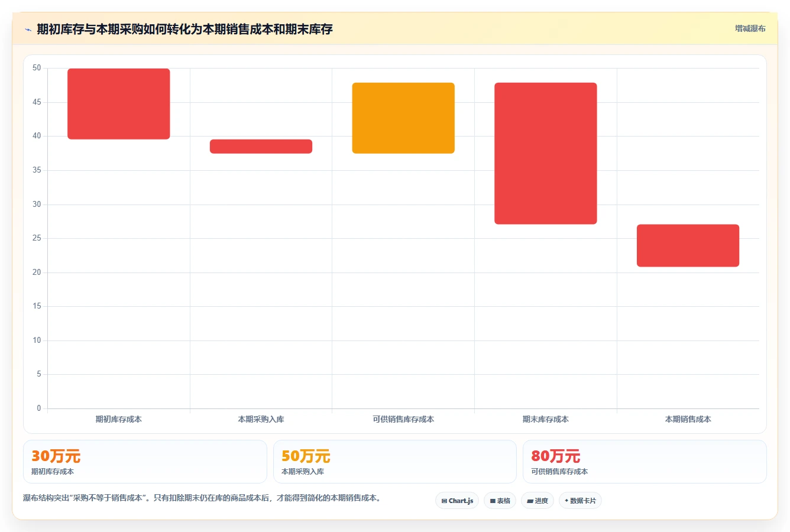Click the y-axis value 25
Image resolution: width=790 pixels, height=532 pixels.
click(37, 238)
